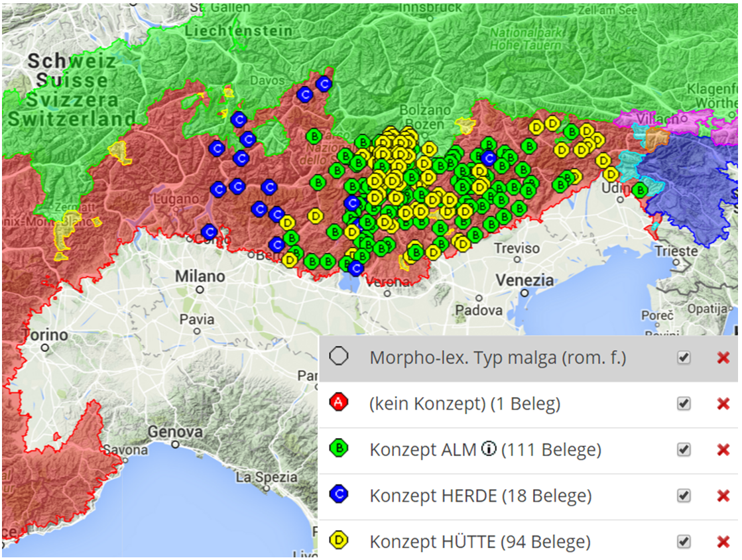Click the green B hexagon legend icon
The image size is (742, 560).
(339, 449)
